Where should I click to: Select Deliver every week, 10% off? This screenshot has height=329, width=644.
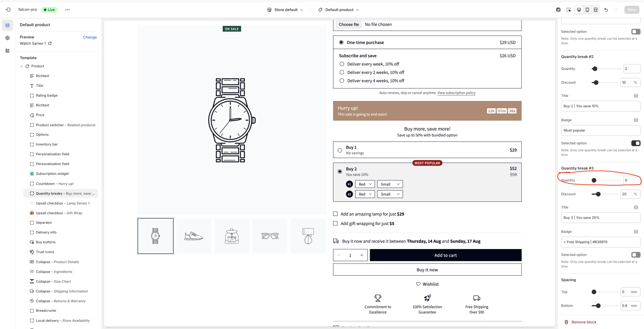[342, 64]
